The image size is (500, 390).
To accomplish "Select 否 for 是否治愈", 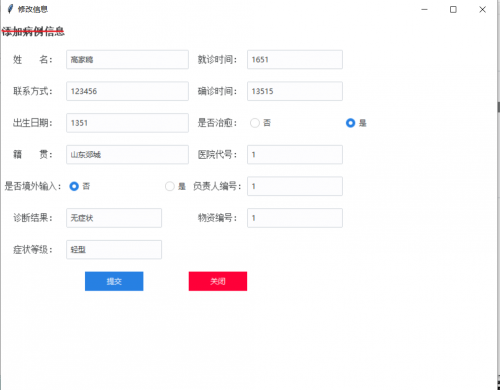I will [x=255, y=123].
